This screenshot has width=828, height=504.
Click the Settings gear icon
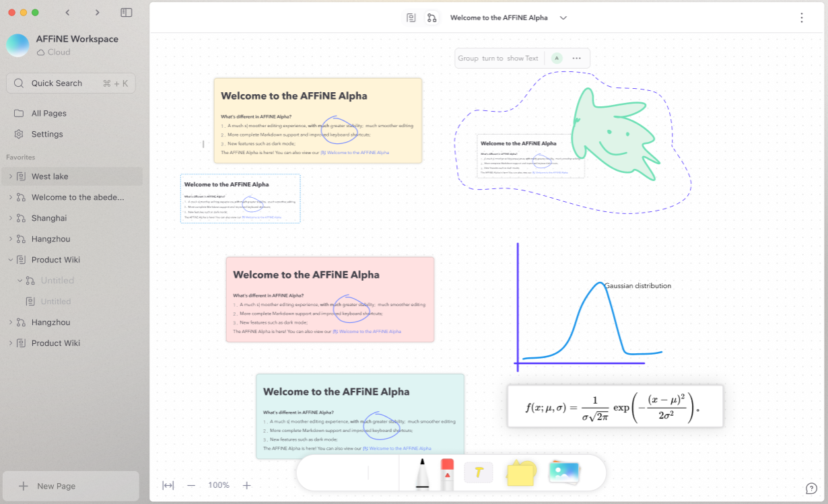(19, 134)
